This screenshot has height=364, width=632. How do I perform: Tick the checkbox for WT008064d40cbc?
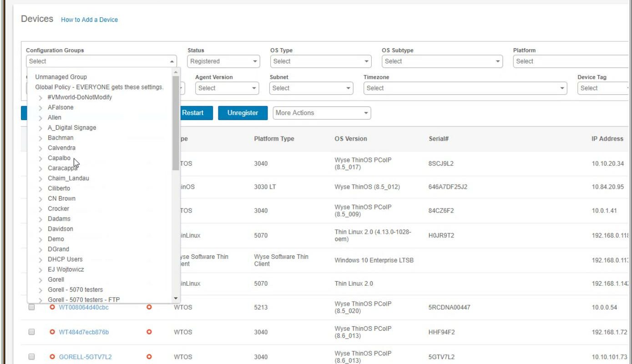[x=31, y=308]
